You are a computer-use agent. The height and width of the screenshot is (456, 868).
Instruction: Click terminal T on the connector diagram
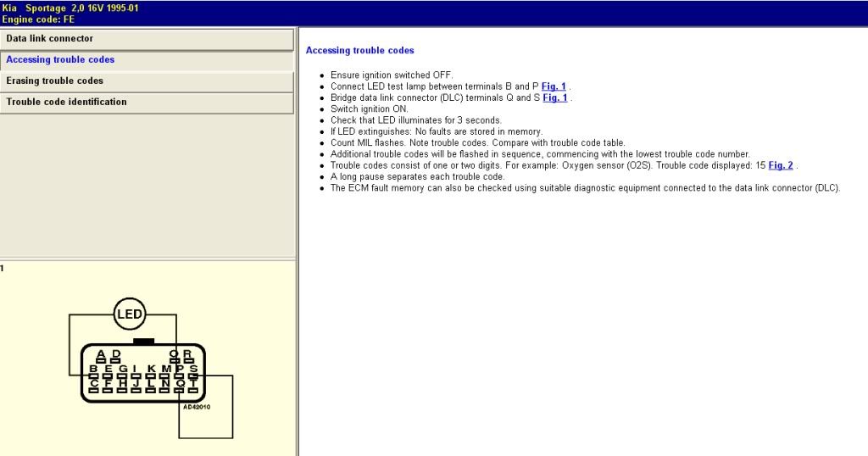pos(193,384)
